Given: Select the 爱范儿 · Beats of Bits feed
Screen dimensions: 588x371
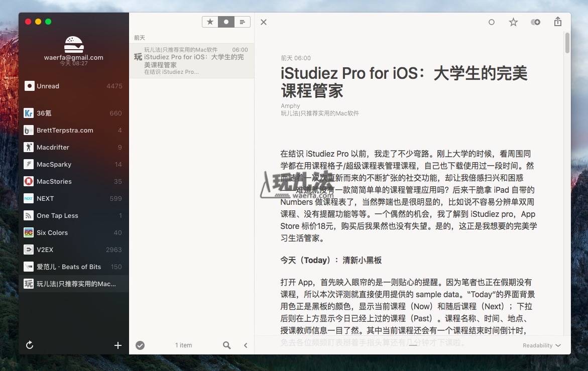Looking at the screenshot, I should [x=74, y=267].
